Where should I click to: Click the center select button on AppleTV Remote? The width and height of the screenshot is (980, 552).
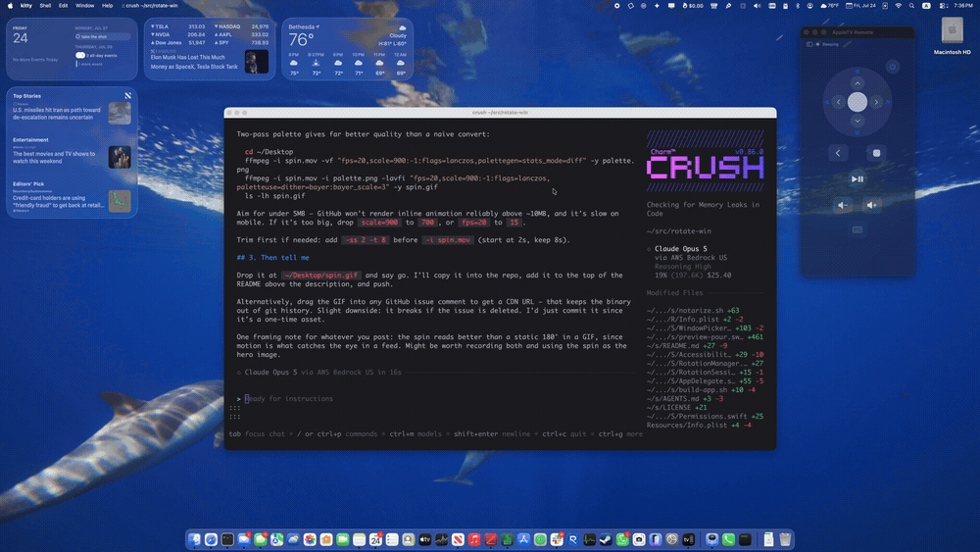click(x=857, y=101)
